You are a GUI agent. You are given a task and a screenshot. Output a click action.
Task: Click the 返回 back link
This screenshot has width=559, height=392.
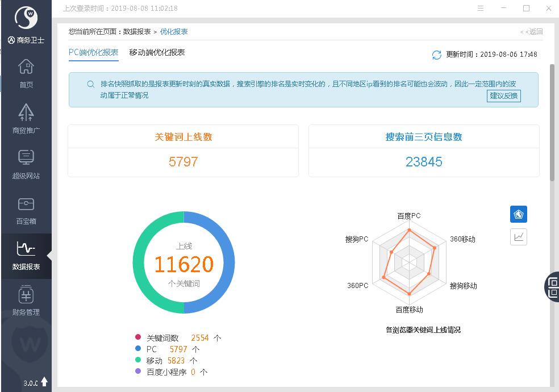[532, 32]
